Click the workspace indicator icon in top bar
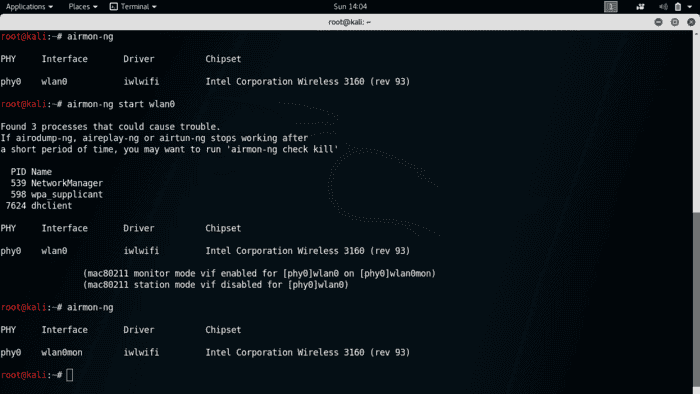Screen dimensions: 700x394 coord(611,7)
